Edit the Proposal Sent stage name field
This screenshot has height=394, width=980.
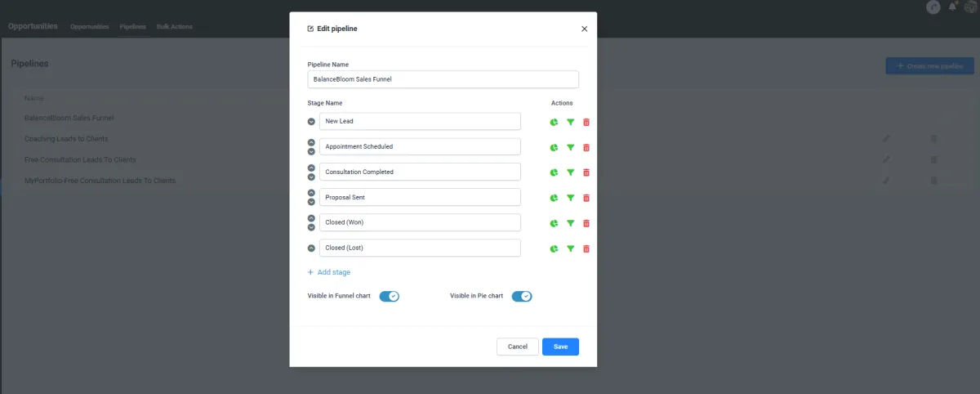click(420, 197)
